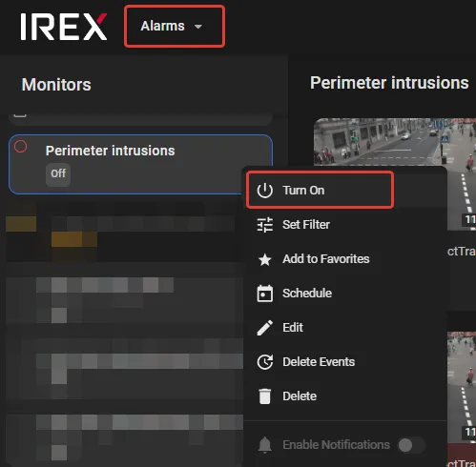Click the power icon beside Turn On

264,191
